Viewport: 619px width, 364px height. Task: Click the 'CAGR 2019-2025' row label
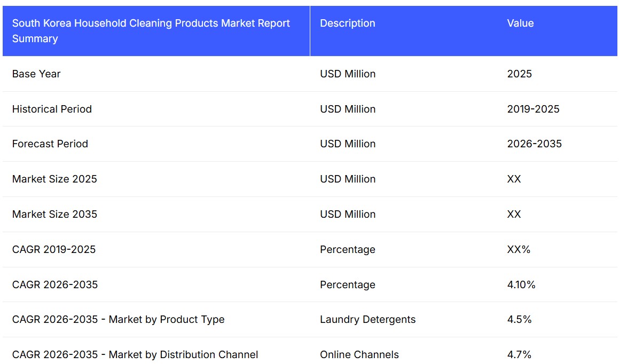54,250
